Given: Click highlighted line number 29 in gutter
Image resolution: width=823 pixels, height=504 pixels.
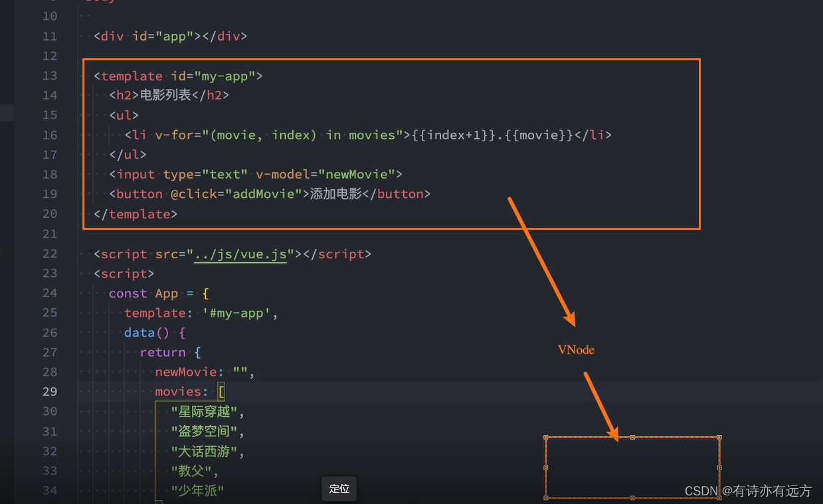Looking at the screenshot, I should click(x=50, y=392).
